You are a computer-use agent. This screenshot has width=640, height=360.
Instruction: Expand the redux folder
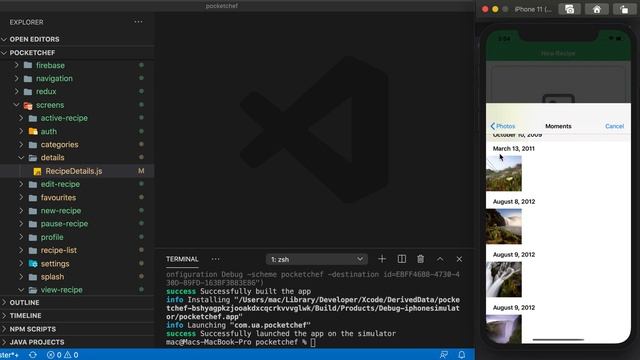point(17,91)
